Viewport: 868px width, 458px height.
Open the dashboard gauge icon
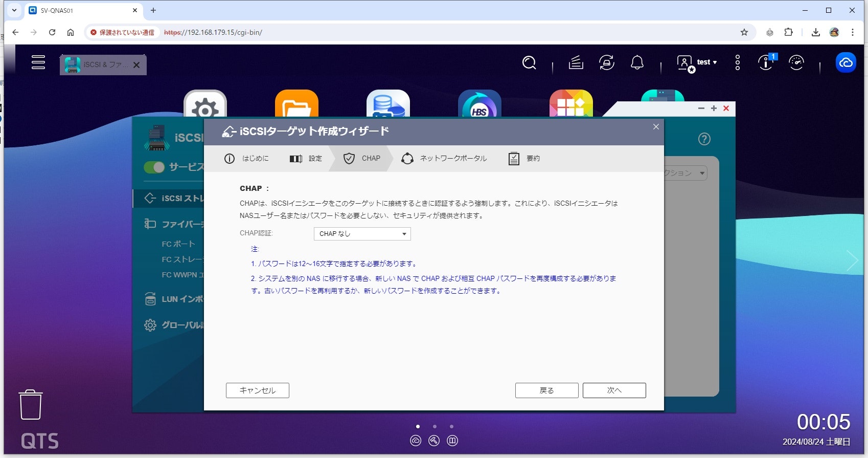coord(796,62)
